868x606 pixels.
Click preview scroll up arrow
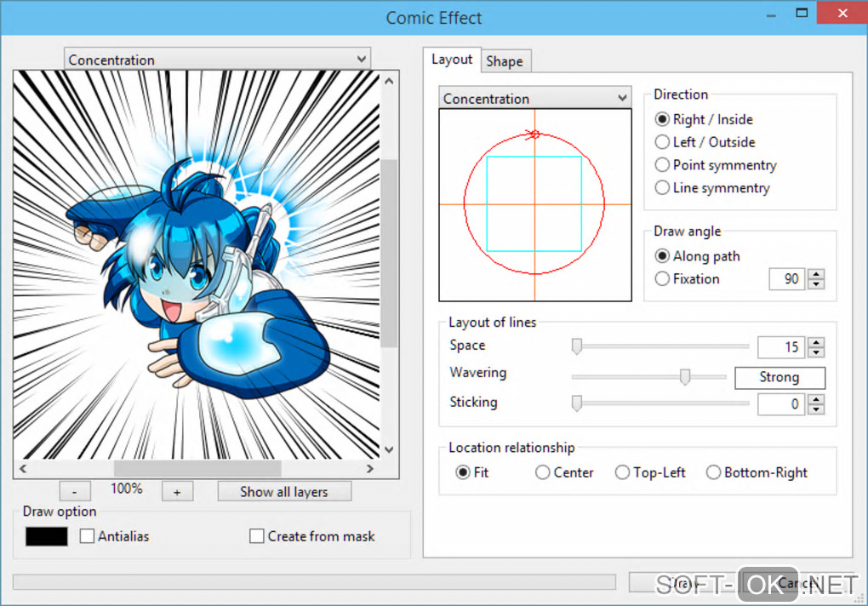(389, 81)
